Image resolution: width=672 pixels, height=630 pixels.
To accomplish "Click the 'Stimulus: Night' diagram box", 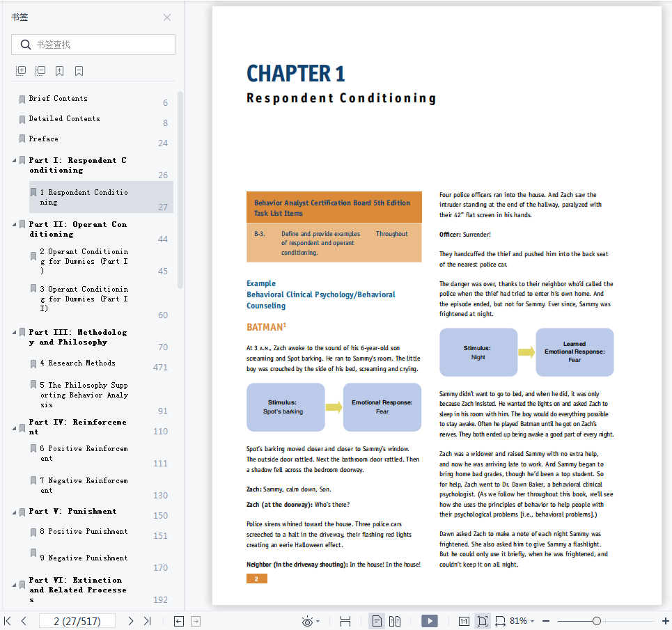I will click(478, 352).
